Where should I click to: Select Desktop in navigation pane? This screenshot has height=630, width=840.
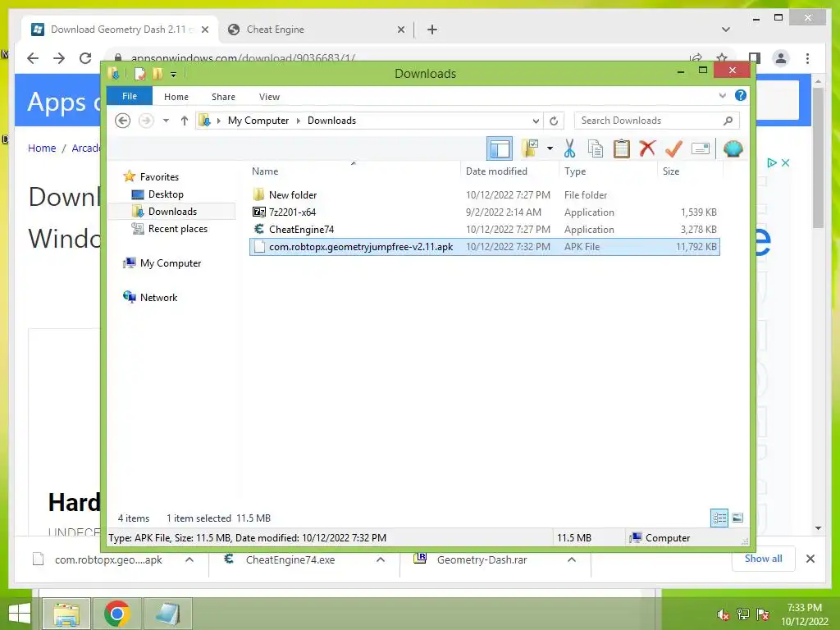pyautogui.click(x=166, y=194)
